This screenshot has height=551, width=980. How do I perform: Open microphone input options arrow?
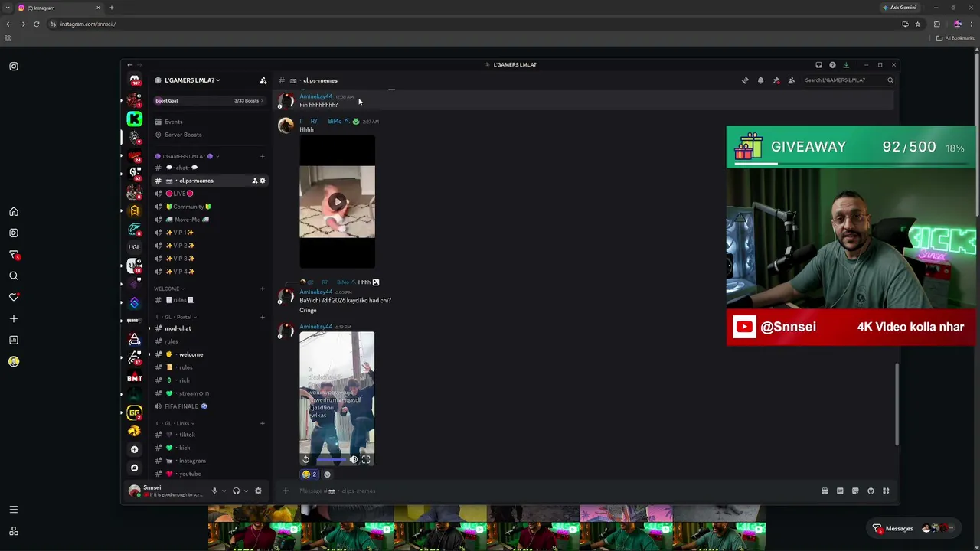click(x=224, y=491)
